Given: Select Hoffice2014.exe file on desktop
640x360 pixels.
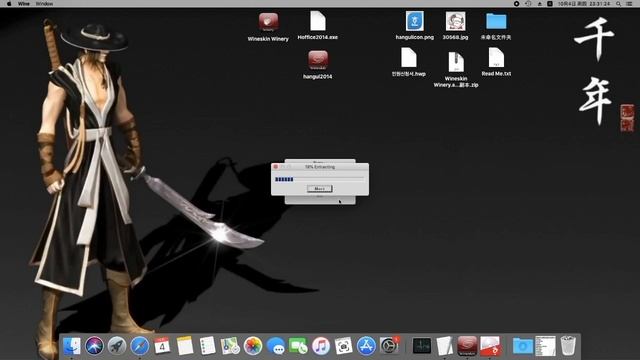Looking at the screenshot, I should (x=318, y=21).
